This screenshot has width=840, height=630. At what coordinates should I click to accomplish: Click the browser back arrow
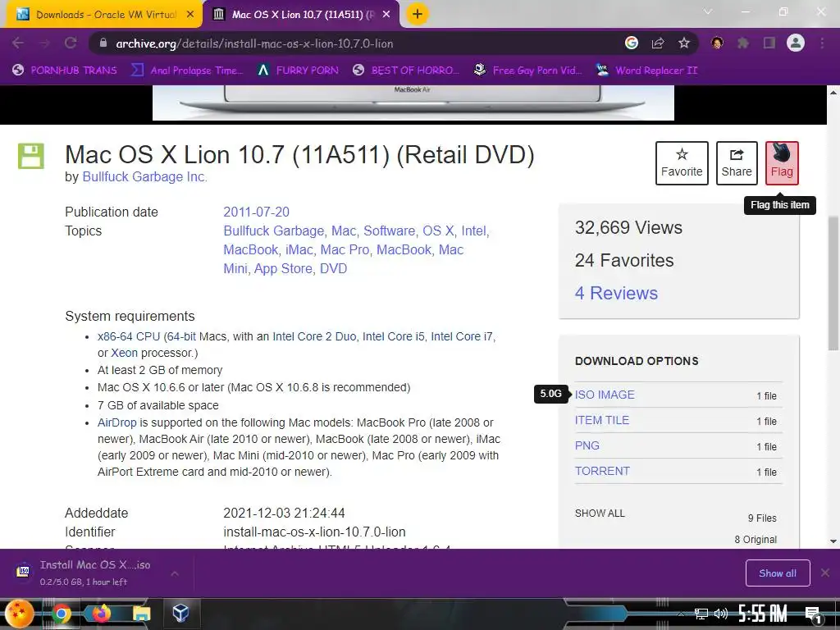coord(18,43)
